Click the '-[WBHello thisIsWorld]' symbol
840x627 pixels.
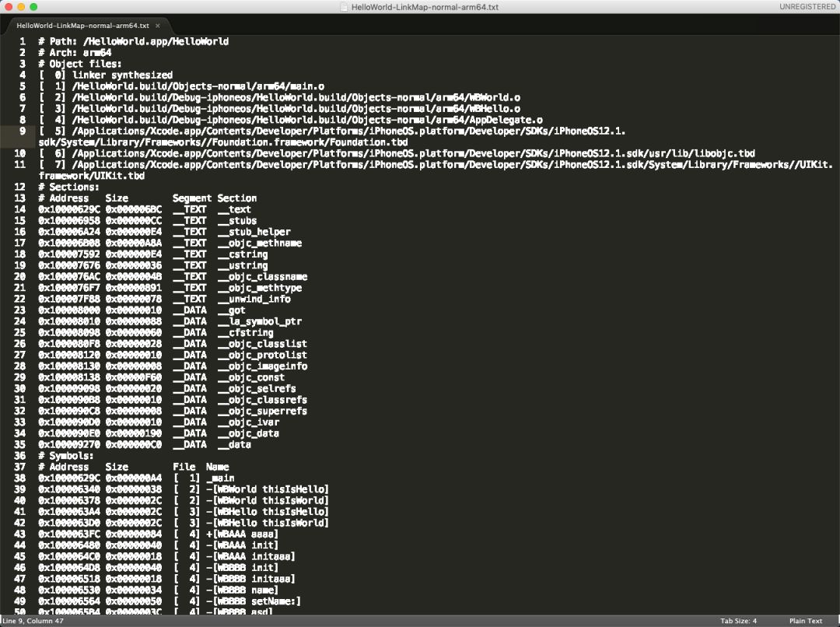click(268, 524)
